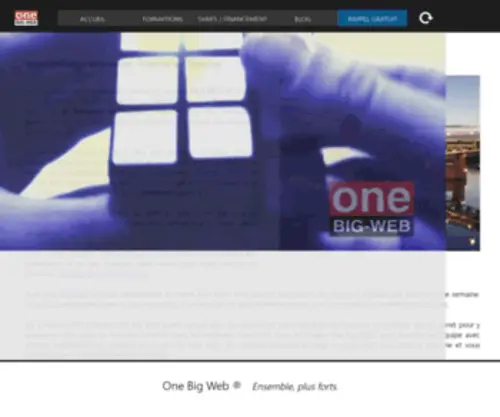
Task: Click the One Big-Web logo in the header
Action: [x=26, y=18]
